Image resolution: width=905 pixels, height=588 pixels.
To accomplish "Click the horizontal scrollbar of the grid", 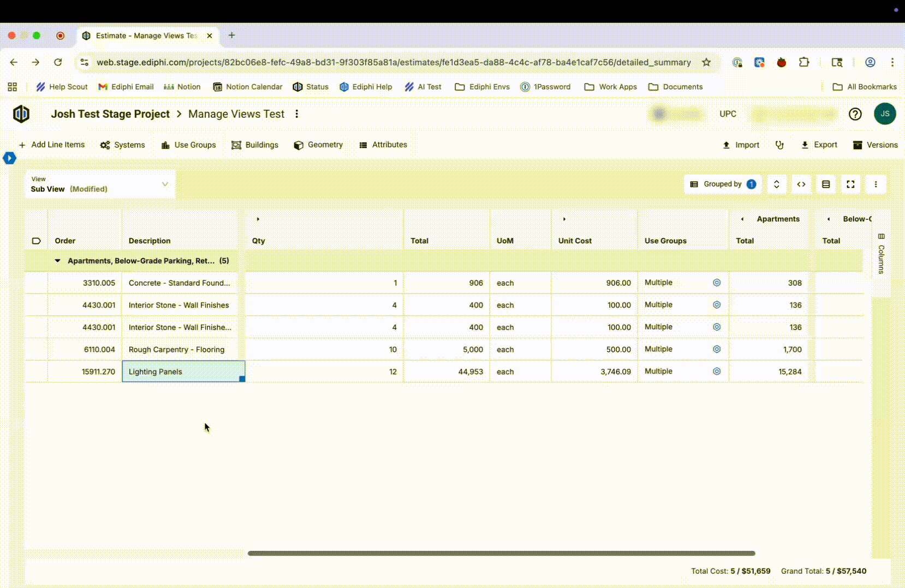I will [501, 553].
